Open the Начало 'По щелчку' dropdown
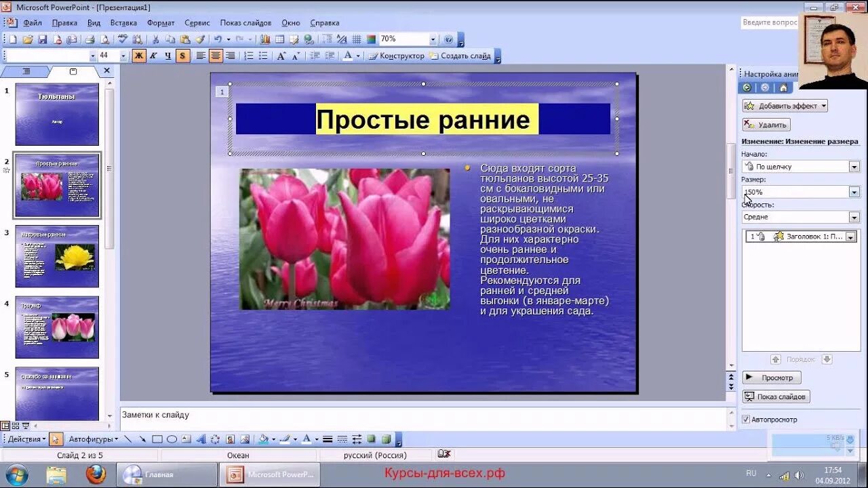Viewport: 868px width, 488px height. [x=854, y=166]
